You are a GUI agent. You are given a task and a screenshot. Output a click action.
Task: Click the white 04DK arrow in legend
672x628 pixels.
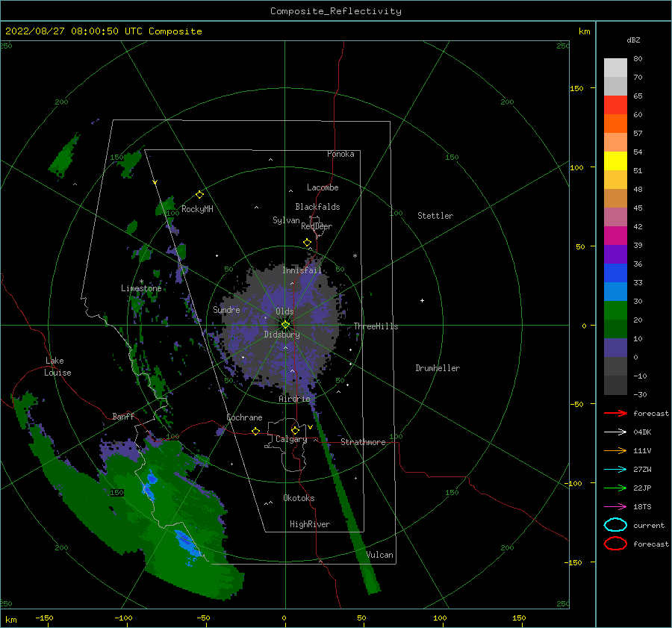point(615,432)
